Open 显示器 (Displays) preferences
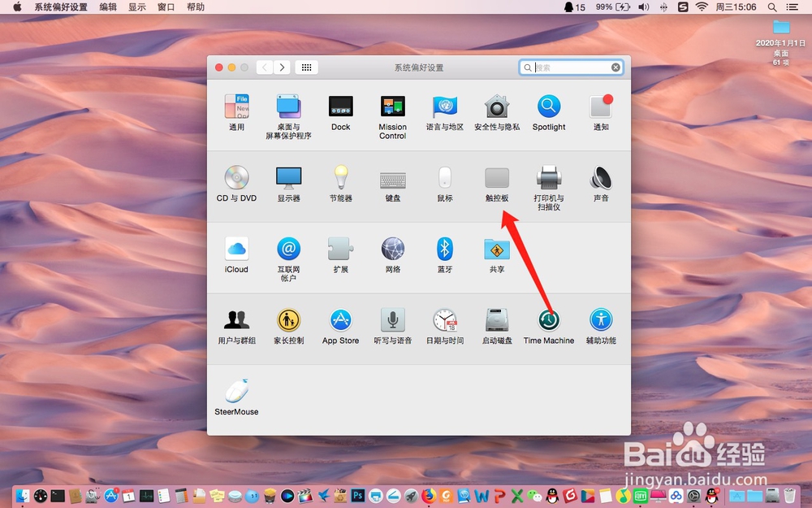 pyautogui.click(x=288, y=184)
